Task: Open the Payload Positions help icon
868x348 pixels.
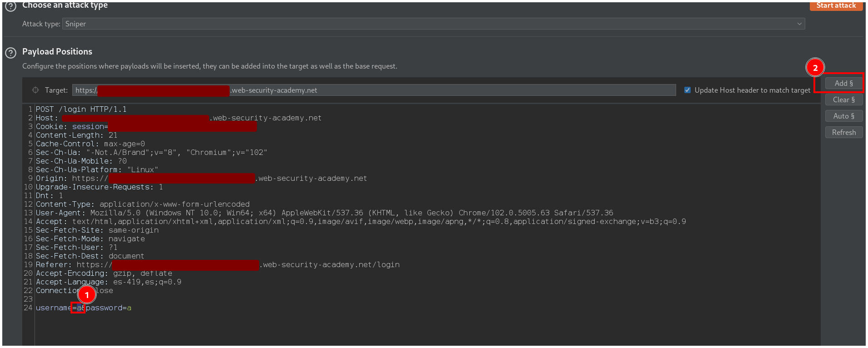Action: (10, 53)
